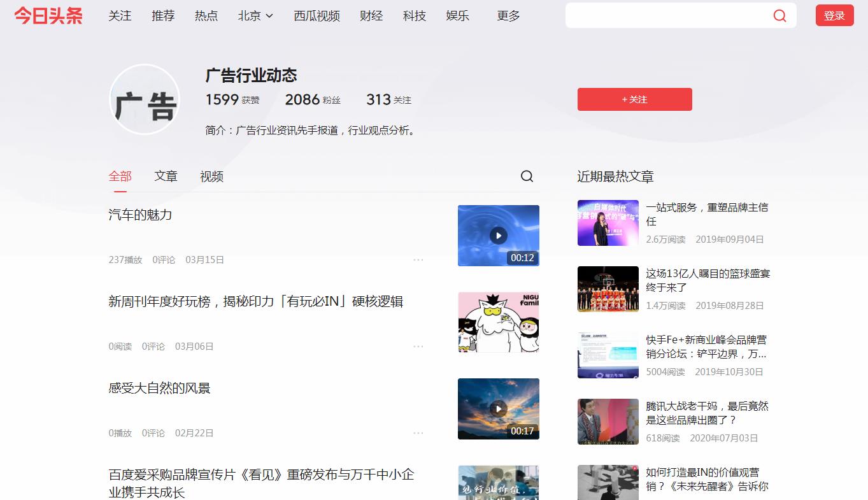Open hot article 腾讯大战老干妈
The width and height of the screenshot is (868, 500).
[707, 413]
